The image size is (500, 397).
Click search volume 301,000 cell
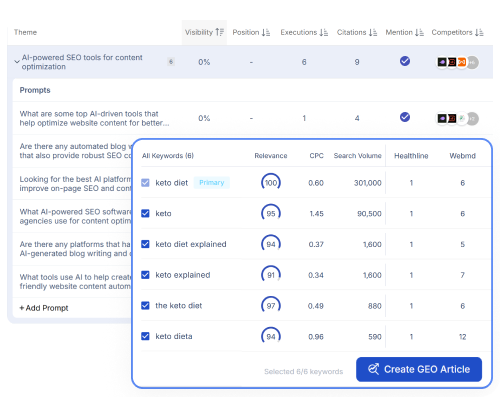point(367,183)
